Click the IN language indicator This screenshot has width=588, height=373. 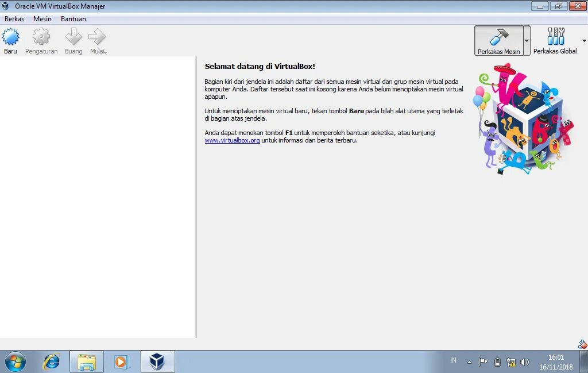pyautogui.click(x=454, y=360)
